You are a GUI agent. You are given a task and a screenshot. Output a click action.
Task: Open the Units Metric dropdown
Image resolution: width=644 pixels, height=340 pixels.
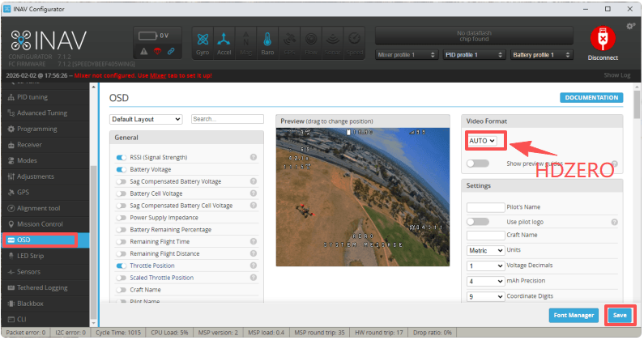pyautogui.click(x=486, y=250)
